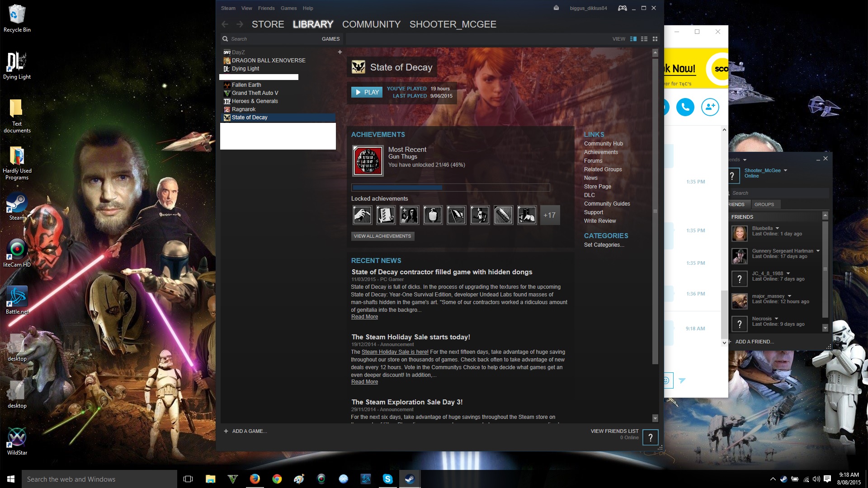Open the COMMUNITY tab
This screenshot has height=488, width=868.
click(x=371, y=24)
